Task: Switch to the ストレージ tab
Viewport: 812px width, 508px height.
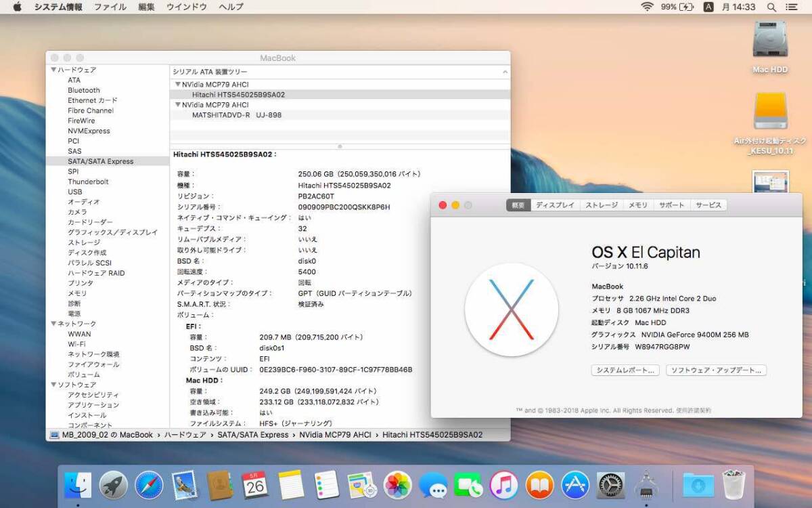Action: 601,205
